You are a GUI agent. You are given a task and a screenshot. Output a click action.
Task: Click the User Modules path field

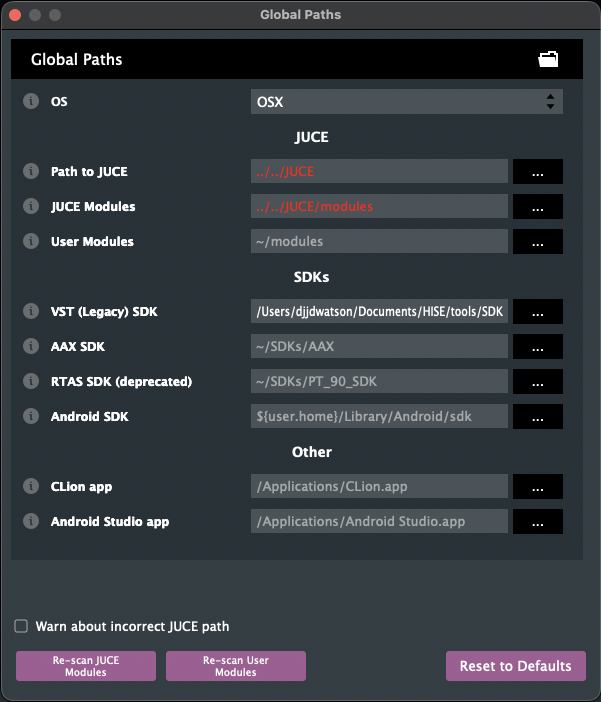(380, 242)
